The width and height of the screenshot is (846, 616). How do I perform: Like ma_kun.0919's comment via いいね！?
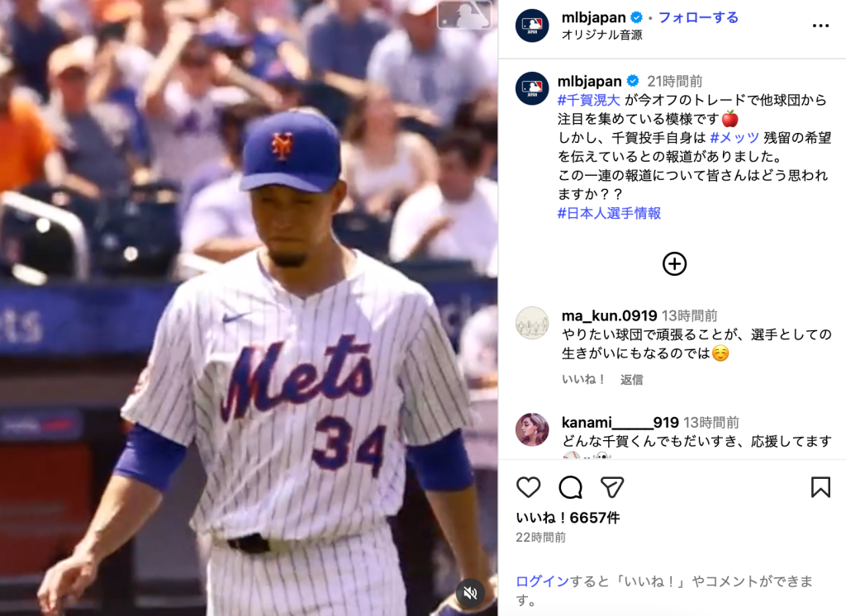(584, 379)
